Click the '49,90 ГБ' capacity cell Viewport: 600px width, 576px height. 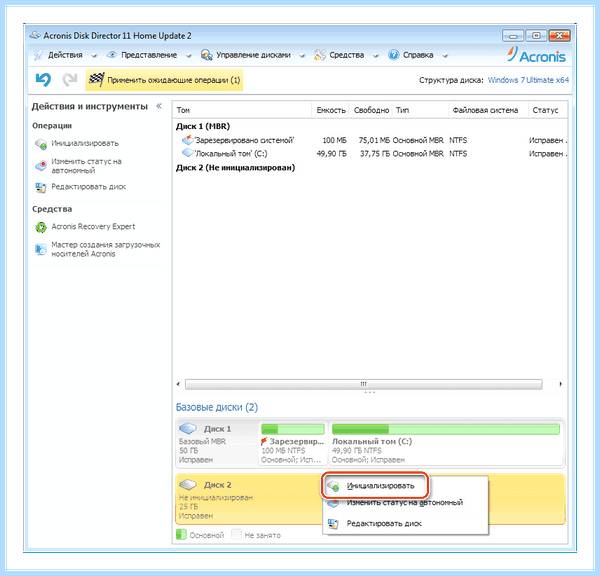tap(331, 153)
